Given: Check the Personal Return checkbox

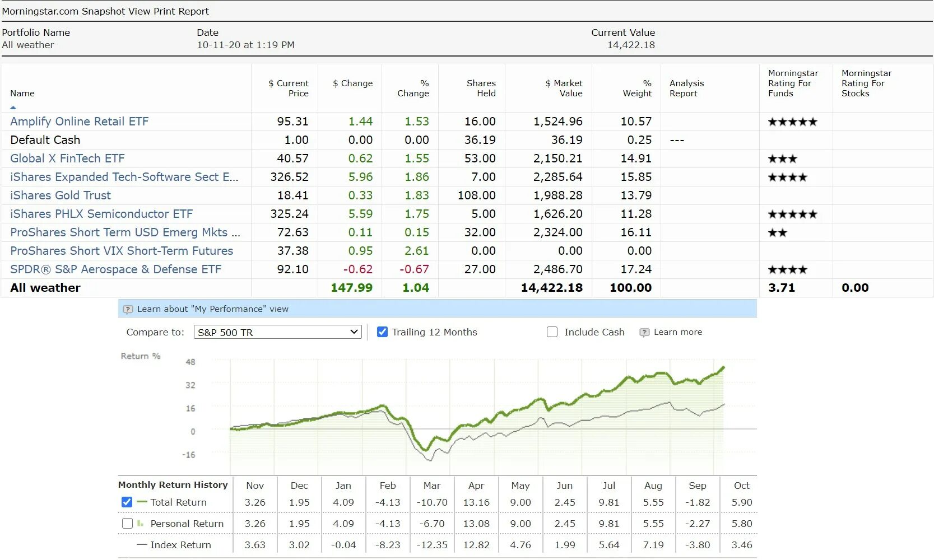Looking at the screenshot, I should coord(127,524).
